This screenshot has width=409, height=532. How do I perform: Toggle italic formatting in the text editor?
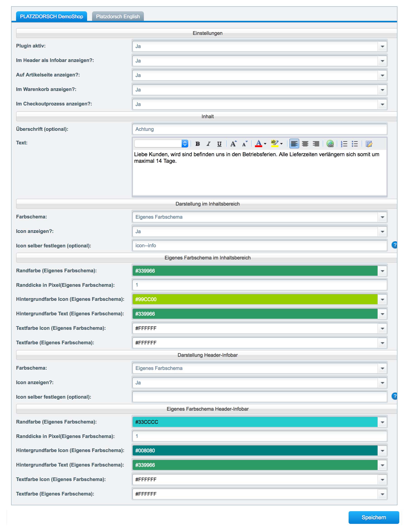(x=208, y=144)
